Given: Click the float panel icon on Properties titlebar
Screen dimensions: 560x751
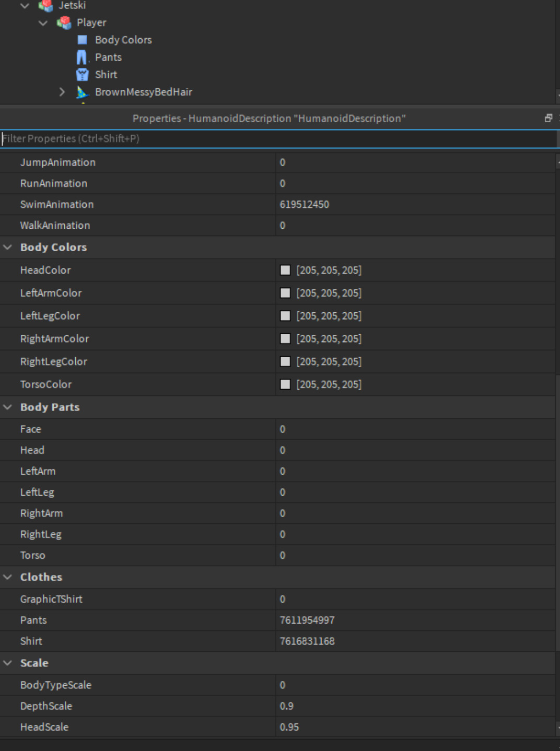Looking at the screenshot, I should [x=548, y=118].
